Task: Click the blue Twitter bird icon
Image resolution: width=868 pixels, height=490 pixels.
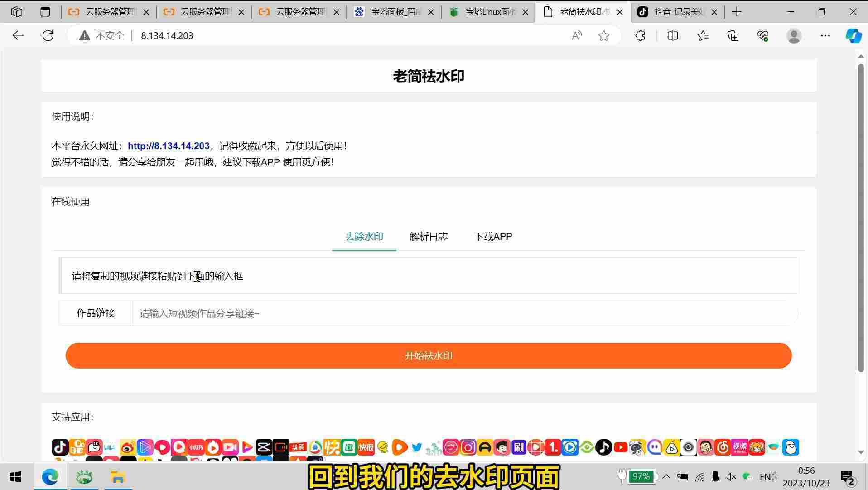Action: coord(417,447)
